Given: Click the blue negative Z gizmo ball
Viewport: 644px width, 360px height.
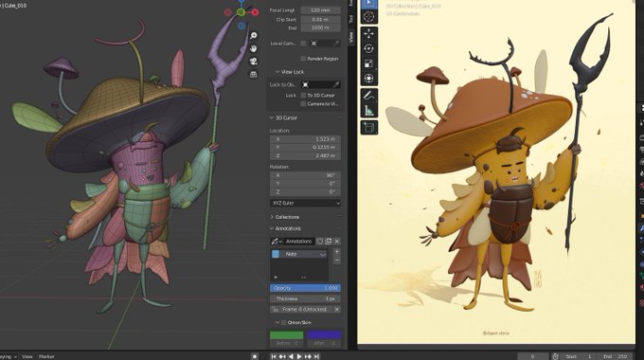Looking at the screenshot, I should (x=241, y=26).
